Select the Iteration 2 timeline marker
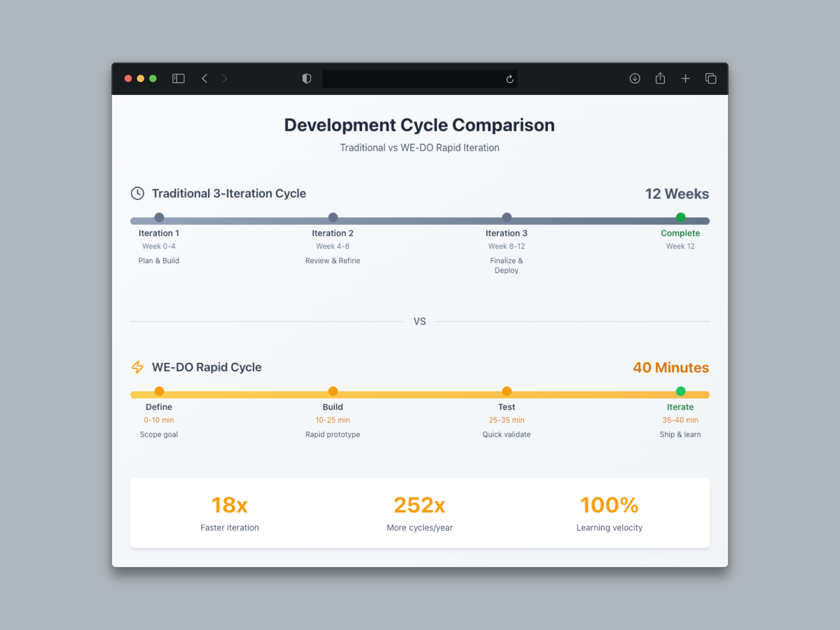Viewport: 840px width, 630px height. 333,217
